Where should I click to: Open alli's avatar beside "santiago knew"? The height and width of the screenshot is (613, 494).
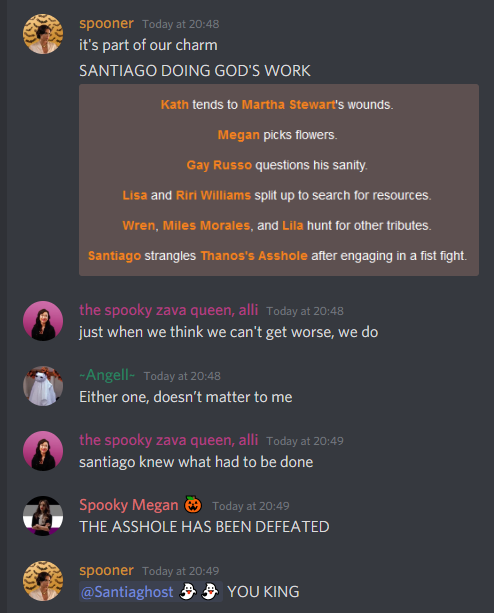tap(43, 451)
